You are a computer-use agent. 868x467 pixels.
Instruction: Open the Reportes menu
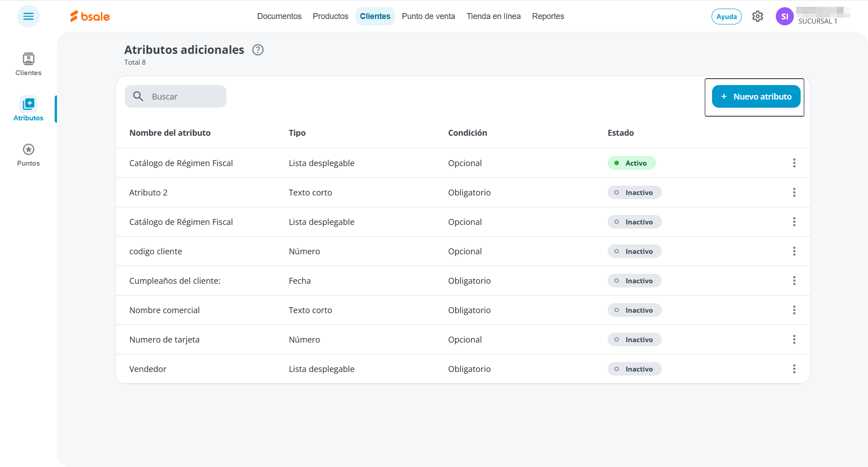pyautogui.click(x=548, y=16)
